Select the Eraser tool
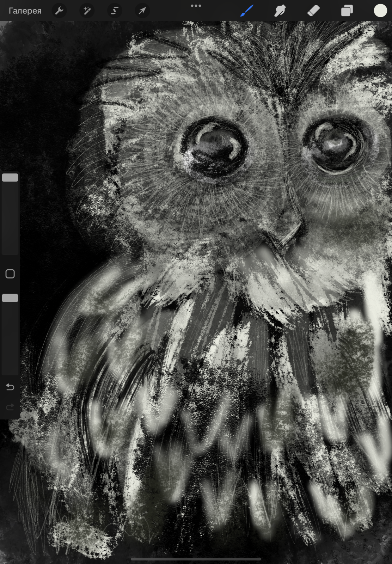The height and width of the screenshot is (564, 392). pyautogui.click(x=313, y=11)
